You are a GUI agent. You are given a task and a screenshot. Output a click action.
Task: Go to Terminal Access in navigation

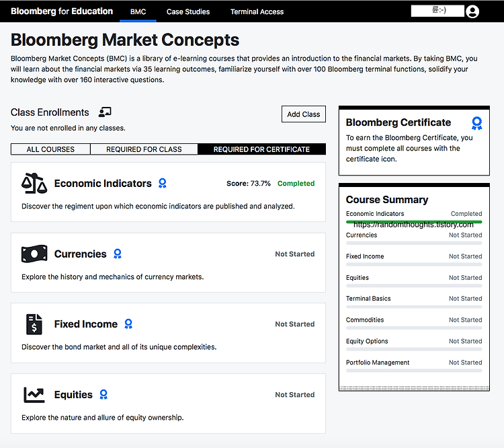click(x=257, y=12)
